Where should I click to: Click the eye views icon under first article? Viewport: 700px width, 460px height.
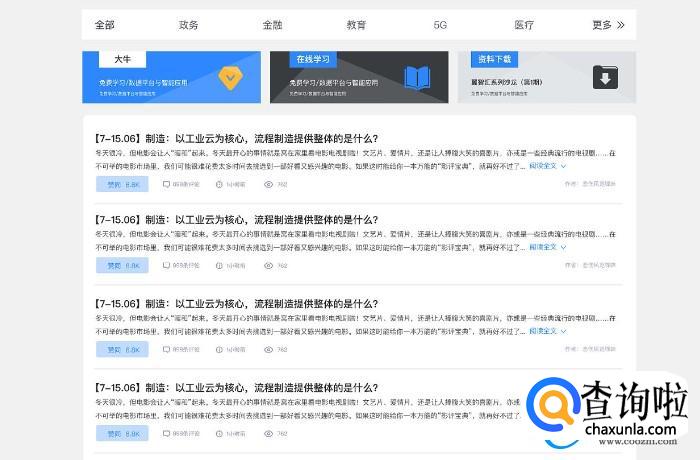(x=268, y=184)
